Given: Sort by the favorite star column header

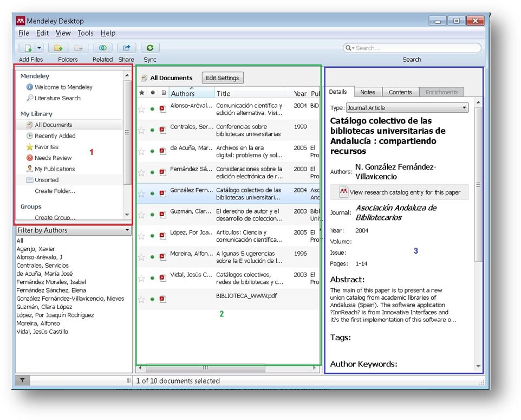Looking at the screenshot, I should point(141,93).
